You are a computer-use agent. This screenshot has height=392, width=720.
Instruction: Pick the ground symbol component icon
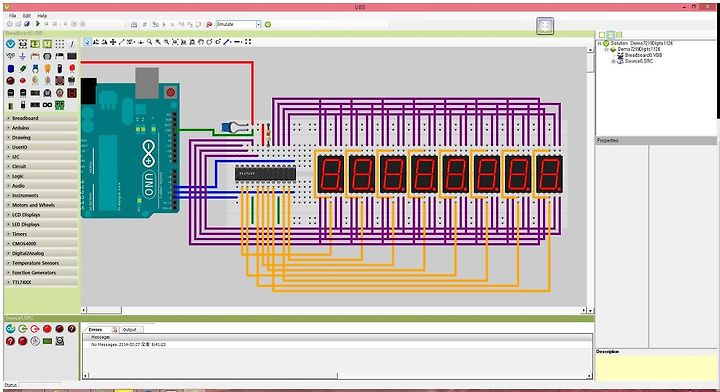[x=22, y=56]
